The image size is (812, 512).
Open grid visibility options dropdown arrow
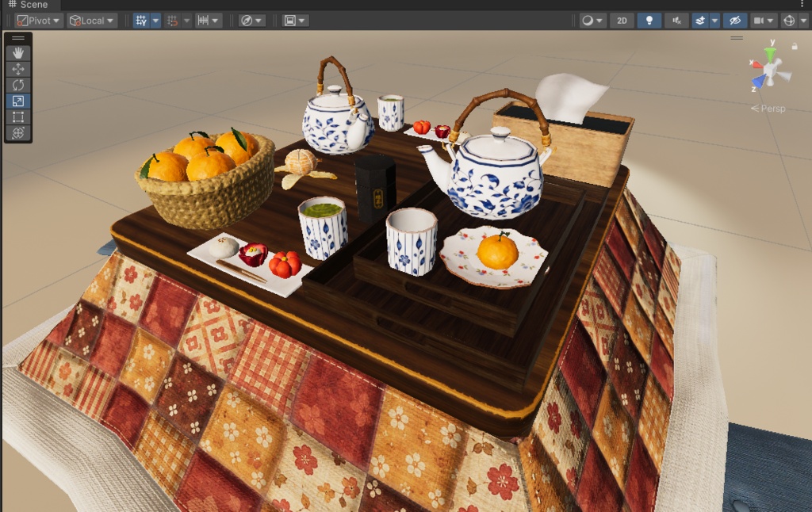155,21
